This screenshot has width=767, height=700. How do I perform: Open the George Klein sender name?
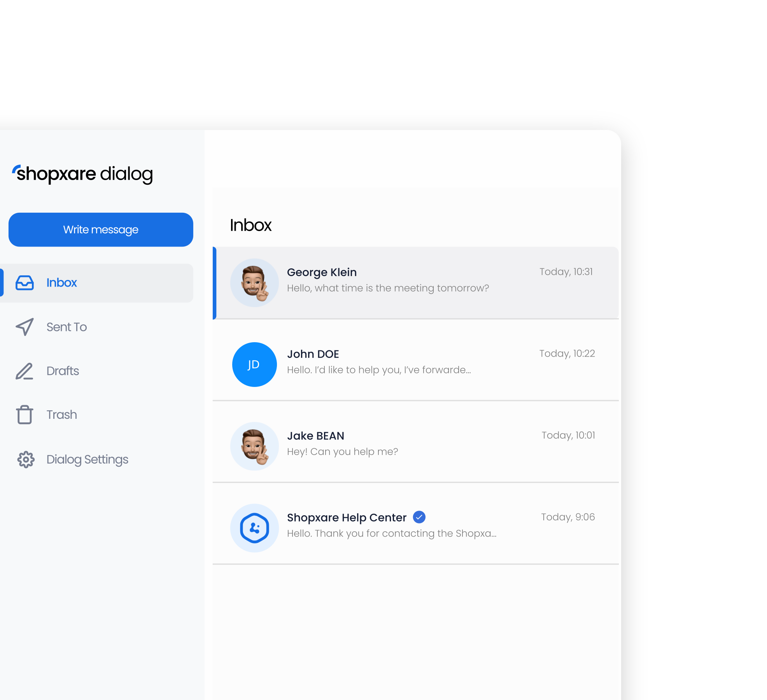click(x=322, y=272)
